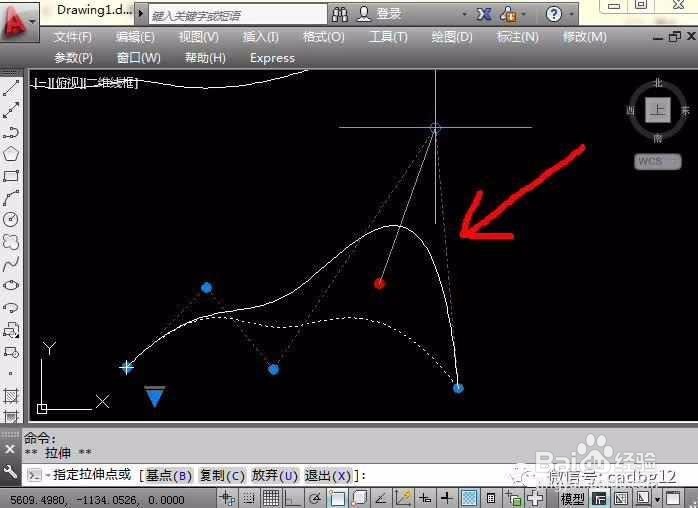The width and height of the screenshot is (698, 508).
Task: Choose 退出(X) command option
Action: [x=329, y=475]
